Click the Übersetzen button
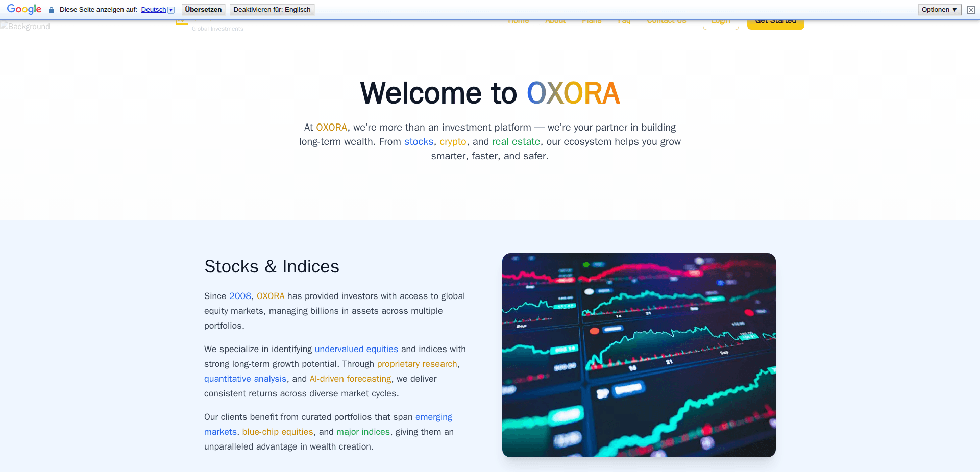The width and height of the screenshot is (980, 472). [203, 9]
